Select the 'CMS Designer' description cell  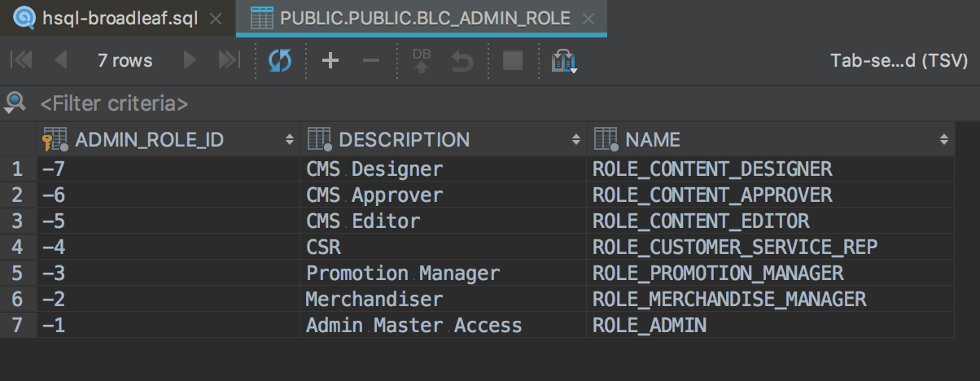click(x=444, y=169)
